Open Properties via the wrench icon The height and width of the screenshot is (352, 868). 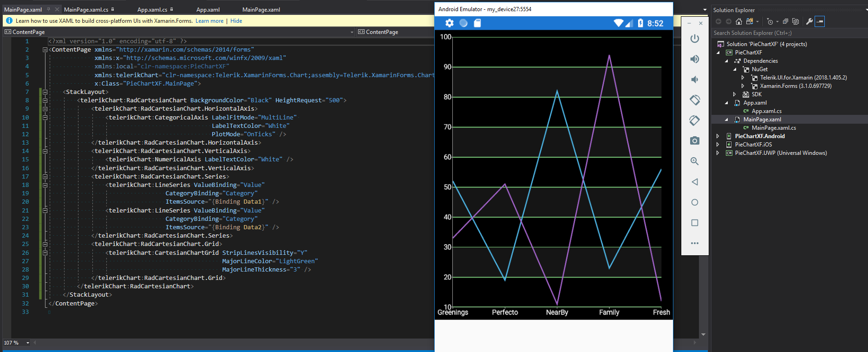809,21
